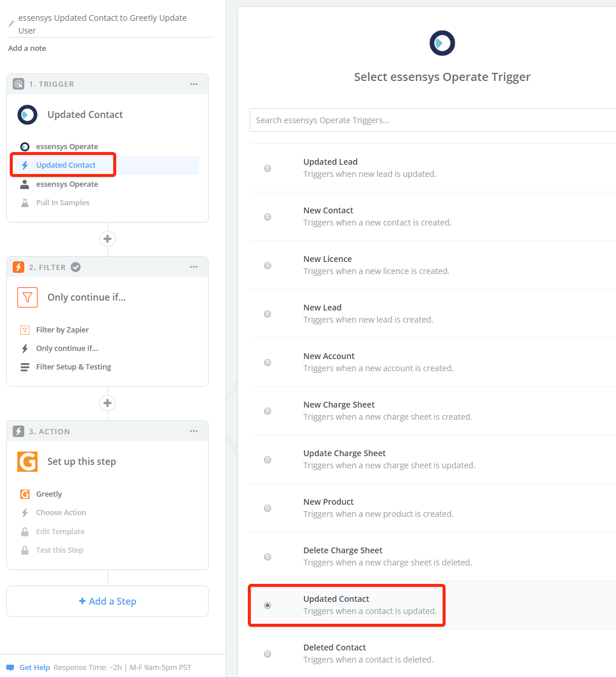Select the Updated Lead radio button
616x677 pixels.
click(268, 168)
